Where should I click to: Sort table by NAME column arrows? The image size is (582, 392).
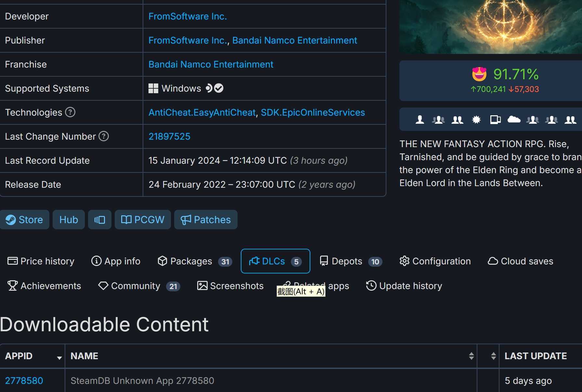pos(471,356)
